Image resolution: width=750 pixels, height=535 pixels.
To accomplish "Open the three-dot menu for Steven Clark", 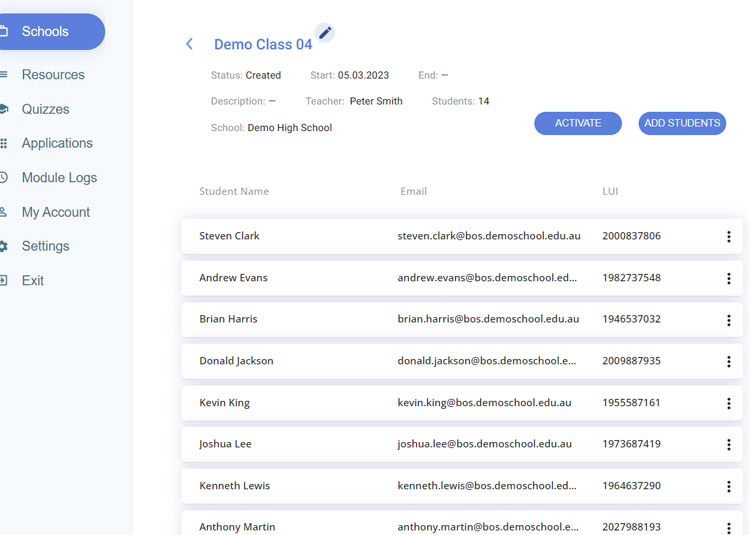I will point(728,237).
